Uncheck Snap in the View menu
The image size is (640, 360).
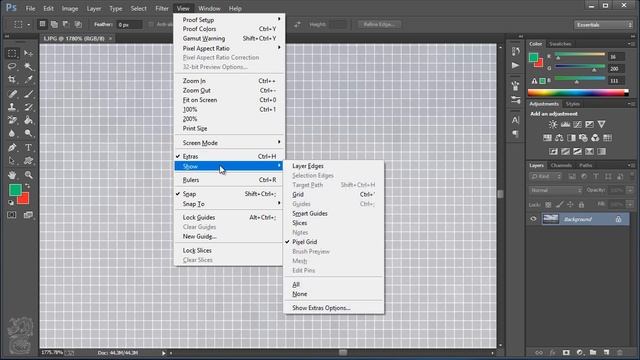[229, 194]
